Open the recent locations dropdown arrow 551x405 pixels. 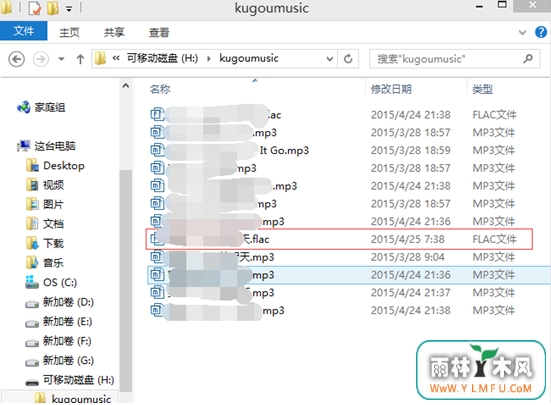coord(61,59)
